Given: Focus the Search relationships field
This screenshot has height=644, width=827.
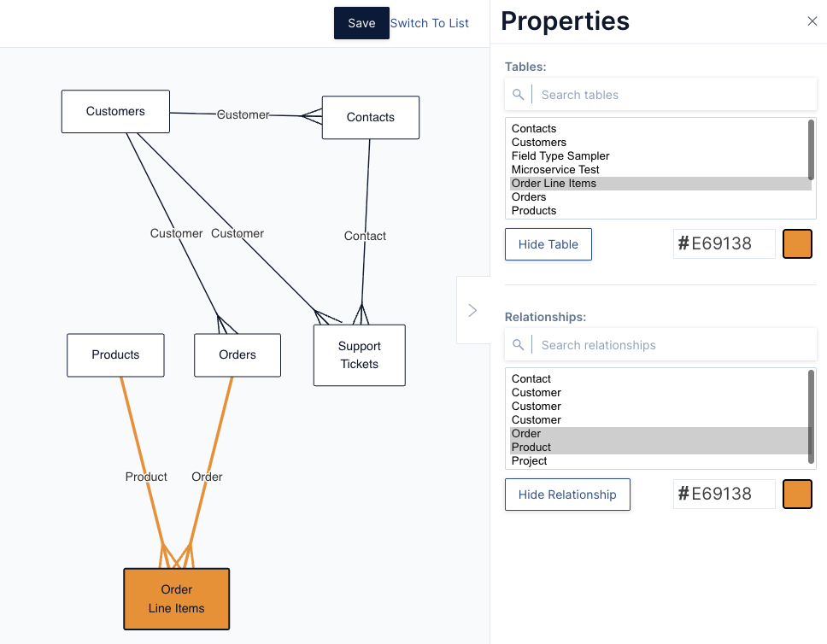Looking at the screenshot, I should pyautogui.click(x=660, y=345).
